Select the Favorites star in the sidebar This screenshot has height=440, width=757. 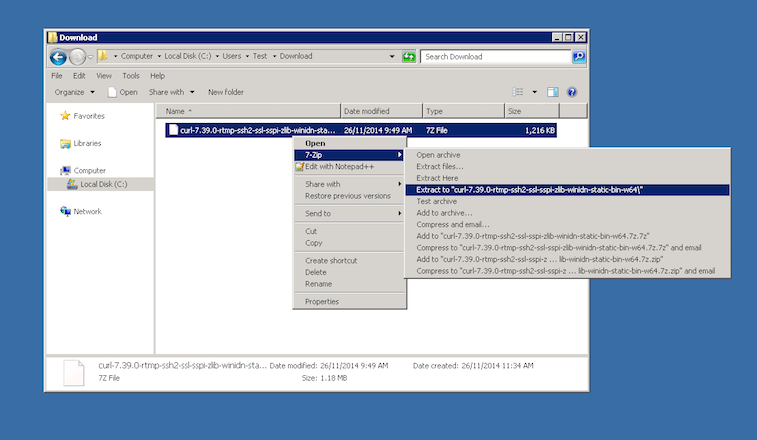tap(66, 116)
